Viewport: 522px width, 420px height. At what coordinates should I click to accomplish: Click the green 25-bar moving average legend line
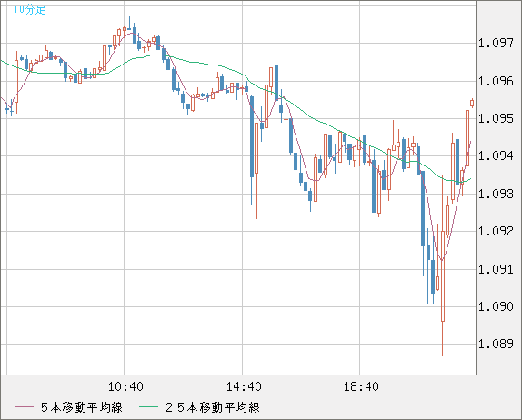[148, 407]
